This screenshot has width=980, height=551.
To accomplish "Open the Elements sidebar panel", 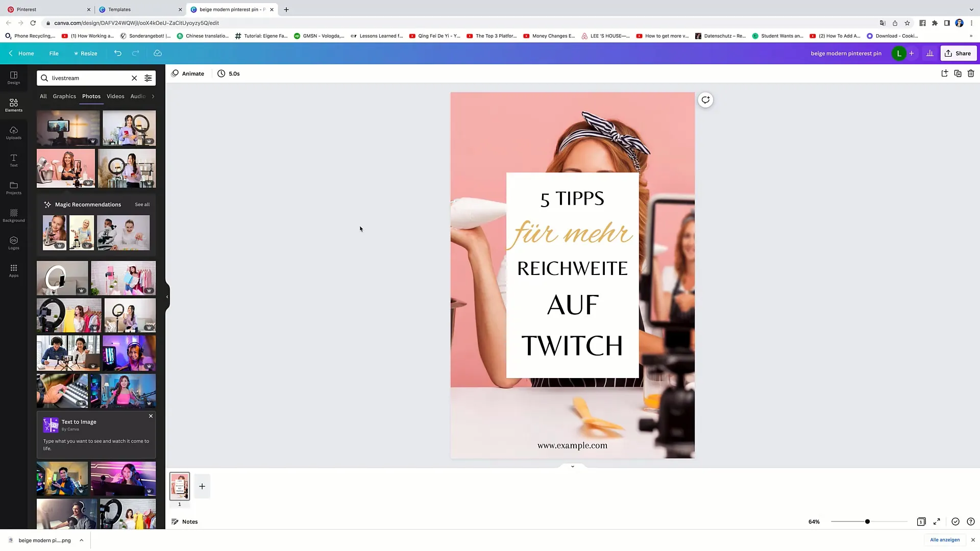I will click(14, 105).
